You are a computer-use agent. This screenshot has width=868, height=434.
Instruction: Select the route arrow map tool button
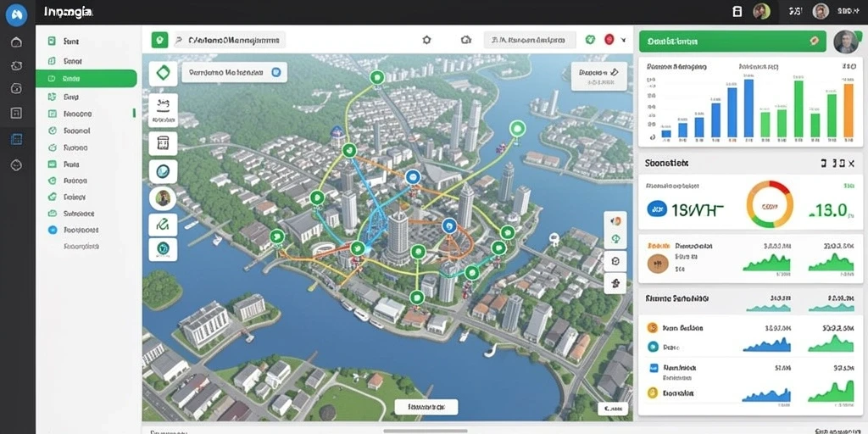164,224
